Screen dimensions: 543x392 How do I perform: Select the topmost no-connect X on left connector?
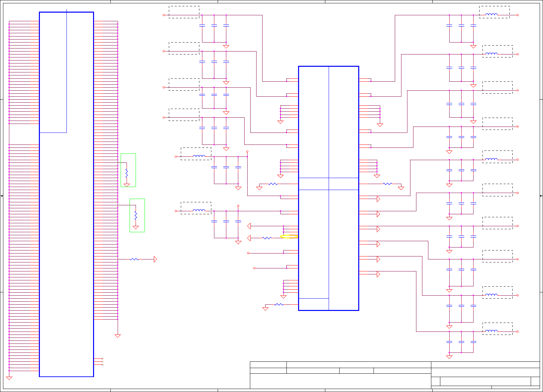(102, 358)
